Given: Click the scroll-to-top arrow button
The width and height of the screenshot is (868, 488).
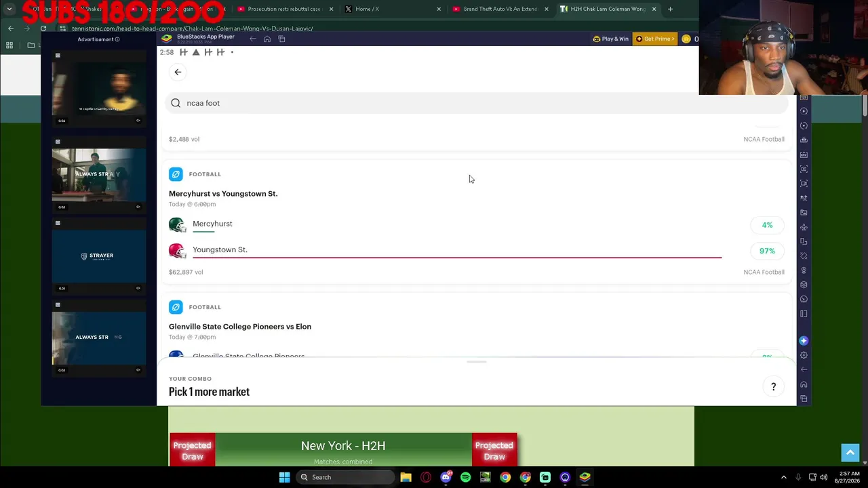Looking at the screenshot, I should pos(850,453).
